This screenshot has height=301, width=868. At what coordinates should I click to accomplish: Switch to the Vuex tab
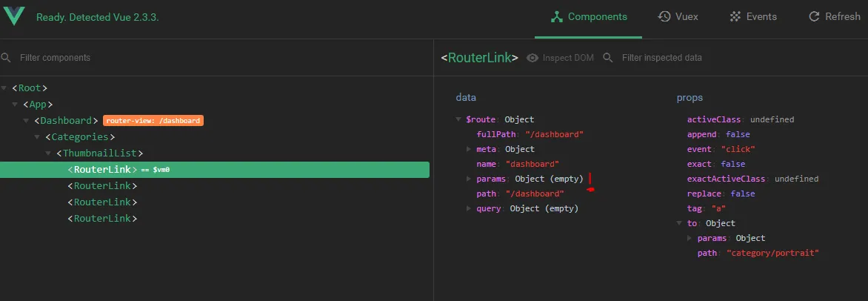click(x=678, y=16)
